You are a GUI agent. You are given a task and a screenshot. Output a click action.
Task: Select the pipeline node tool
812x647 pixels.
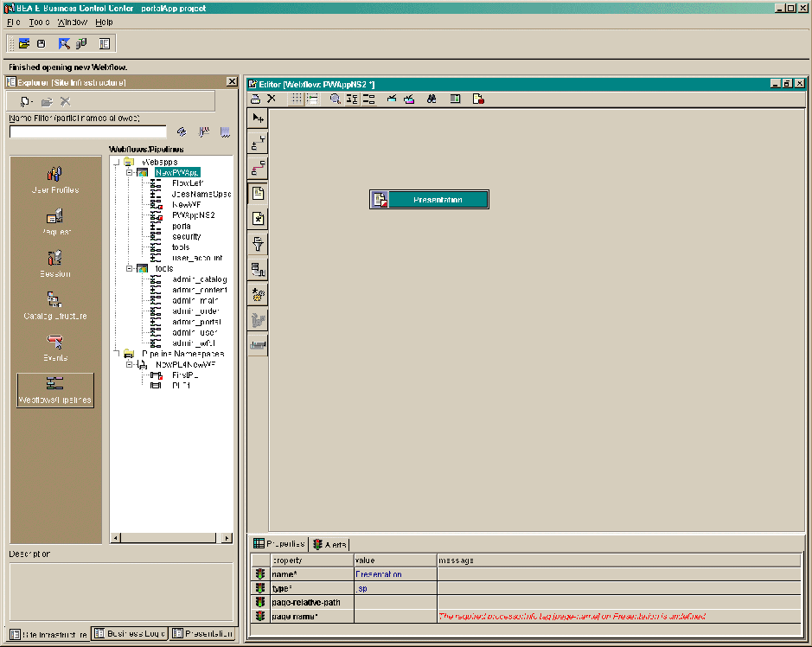click(x=258, y=269)
